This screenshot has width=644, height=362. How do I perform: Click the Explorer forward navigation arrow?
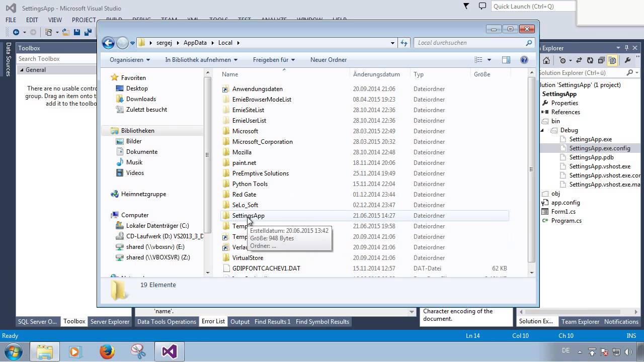(122, 43)
